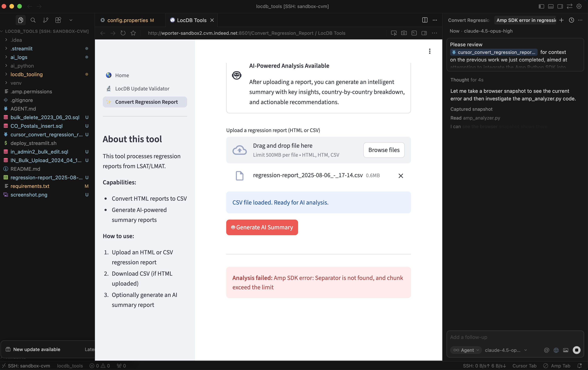Open chat history clock icon
This screenshot has width=588, height=370.
click(x=571, y=20)
